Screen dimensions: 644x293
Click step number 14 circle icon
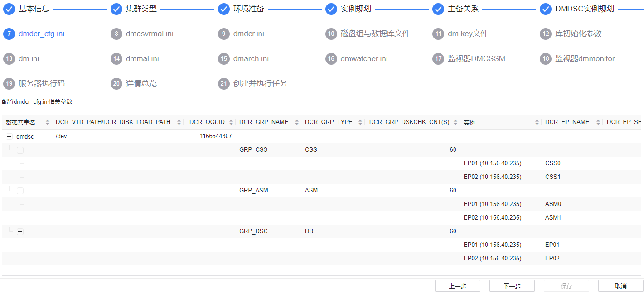point(116,59)
